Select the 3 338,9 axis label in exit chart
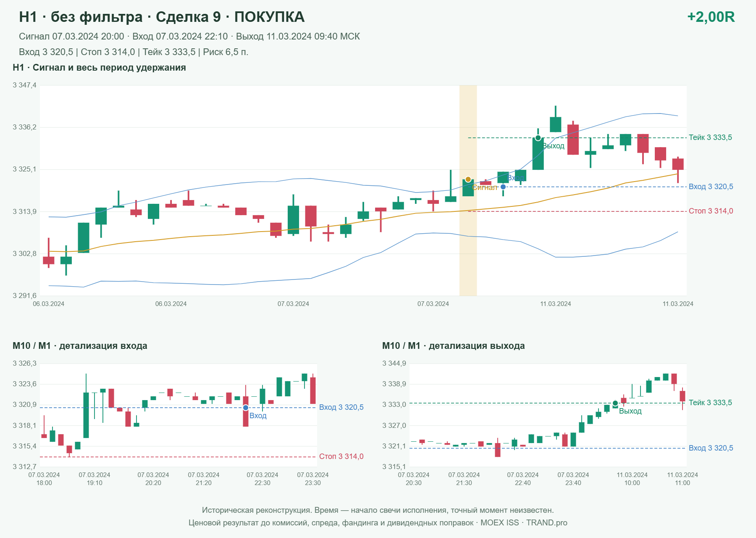 (394, 384)
